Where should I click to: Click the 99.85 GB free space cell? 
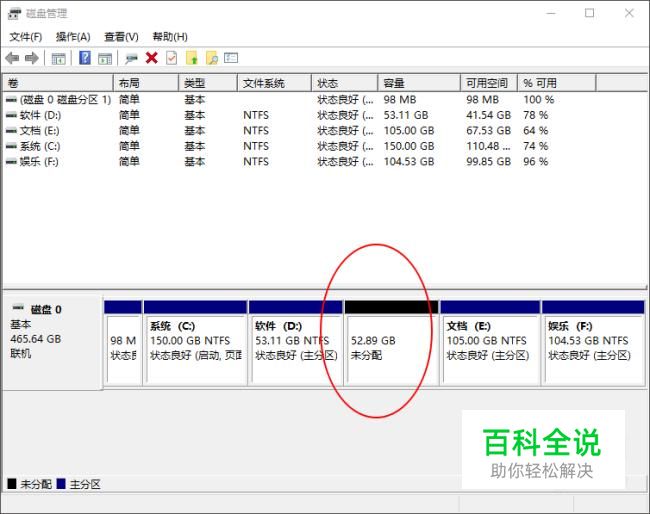(488, 162)
